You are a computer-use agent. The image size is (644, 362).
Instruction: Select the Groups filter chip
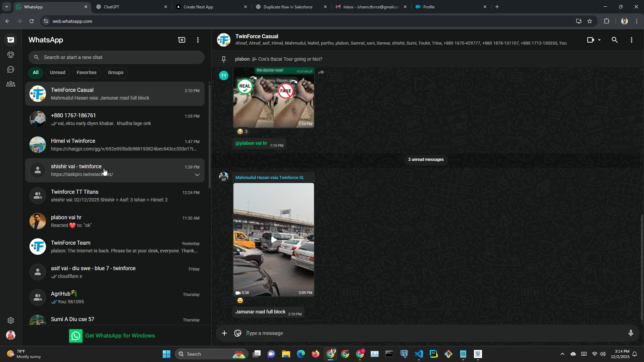[x=116, y=73]
